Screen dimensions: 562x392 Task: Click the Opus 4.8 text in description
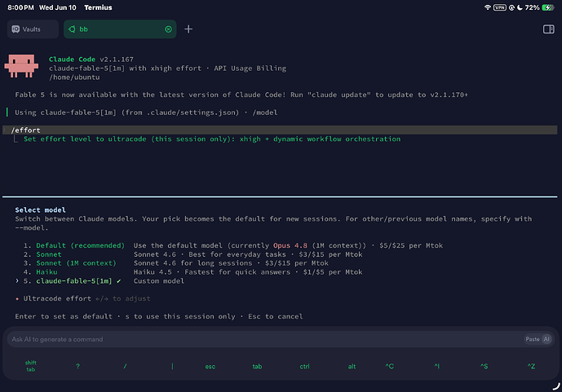290,245
